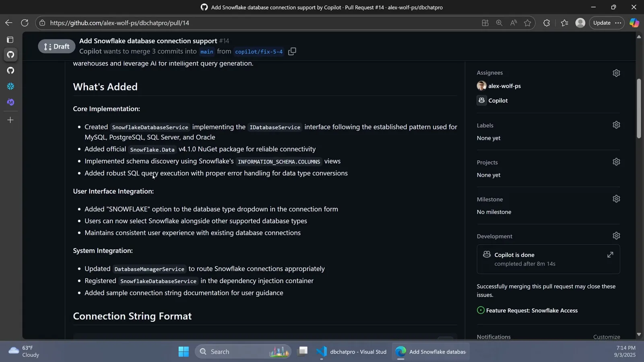The height and width of the screenshot is (362, 644).
Task: Edit Projects with the gear icon
Action: pos(616,162)
